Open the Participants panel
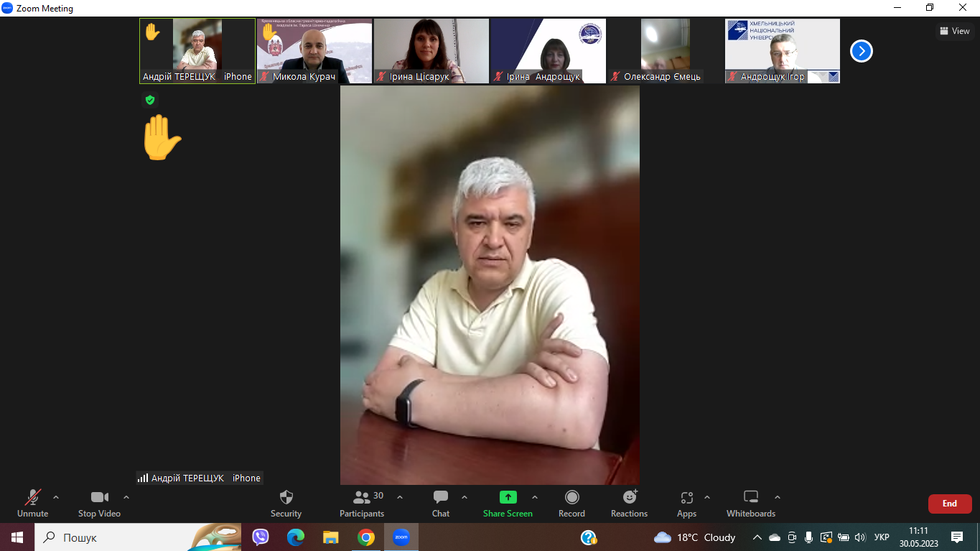Viewport: 980px width, 551px height. click(x=363, y=498)
